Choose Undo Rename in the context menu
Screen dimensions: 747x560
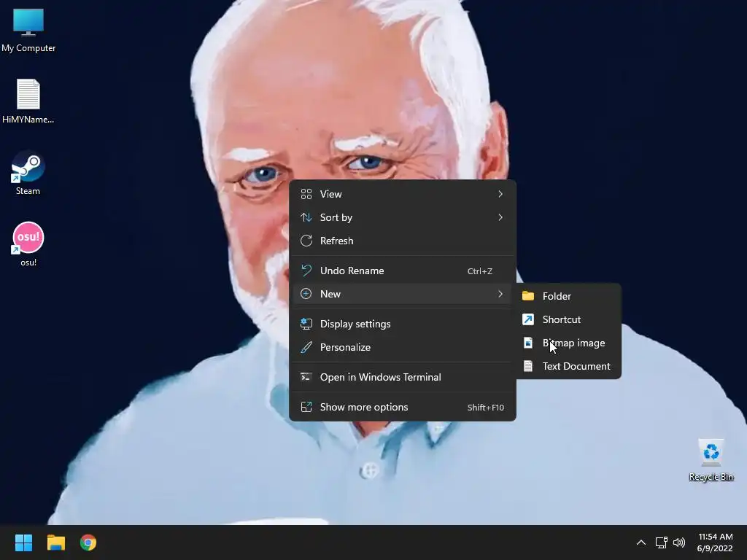point(403,271)
